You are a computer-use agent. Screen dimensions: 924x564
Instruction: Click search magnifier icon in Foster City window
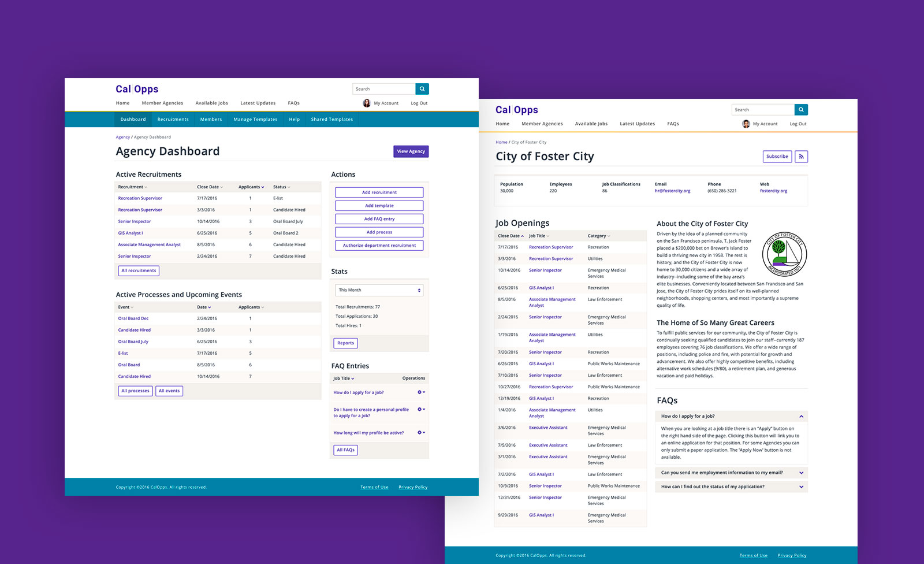(x=801, y=110)
